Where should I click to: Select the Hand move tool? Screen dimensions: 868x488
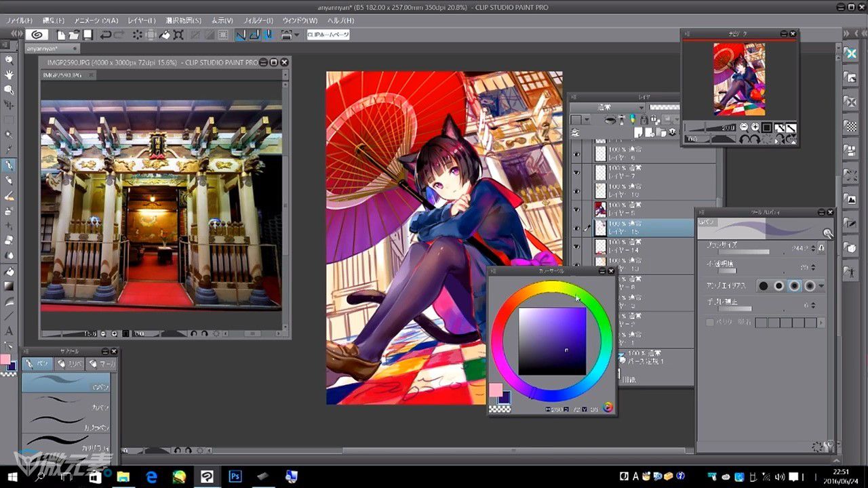tap(9, 75)
